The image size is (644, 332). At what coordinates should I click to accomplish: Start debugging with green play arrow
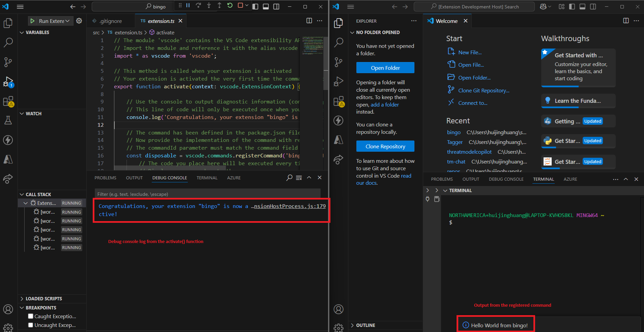tap(32, 21)
